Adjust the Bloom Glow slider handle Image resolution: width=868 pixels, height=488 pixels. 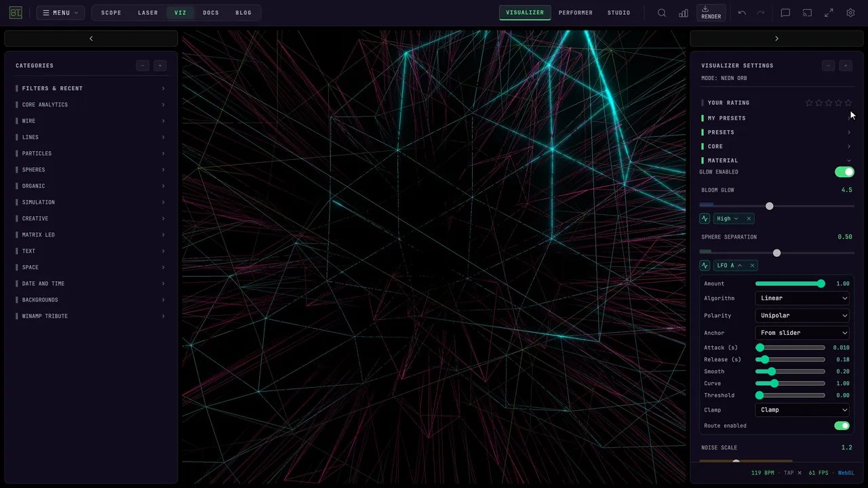tap(769, 206)
